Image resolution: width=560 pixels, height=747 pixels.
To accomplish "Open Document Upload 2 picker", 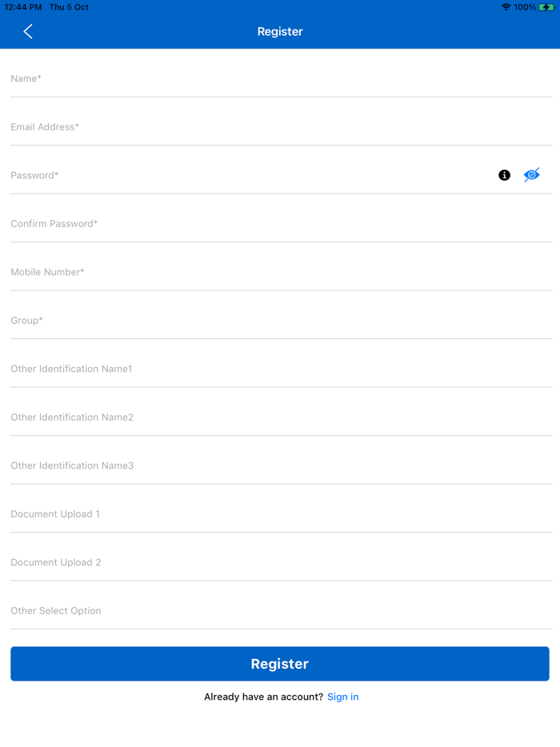I will [x=281, y=562].
